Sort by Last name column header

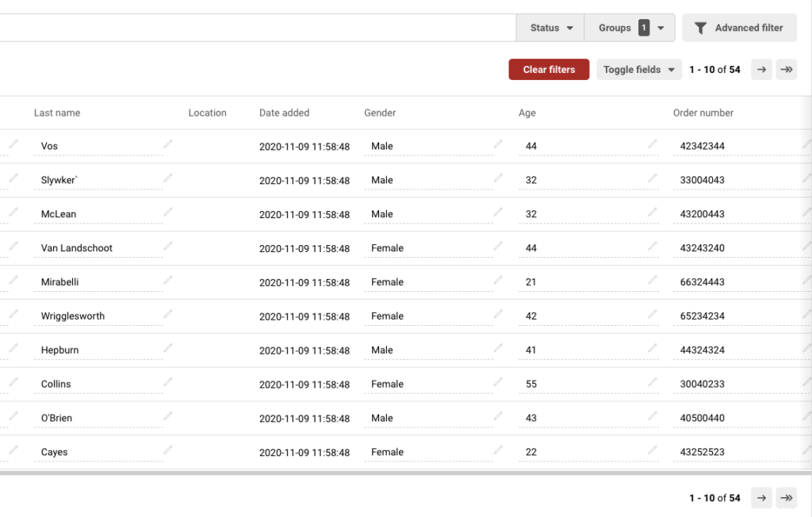coord(57,113)
